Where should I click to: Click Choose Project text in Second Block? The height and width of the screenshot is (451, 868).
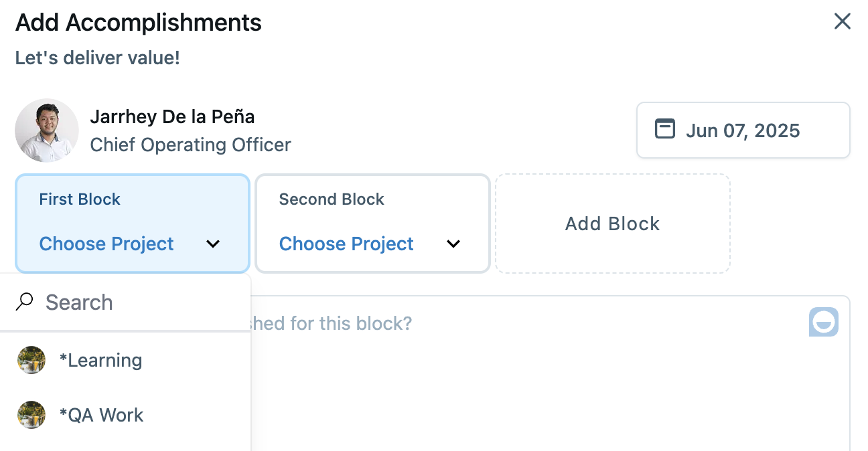pyautogui.click(x=346, y=244)
